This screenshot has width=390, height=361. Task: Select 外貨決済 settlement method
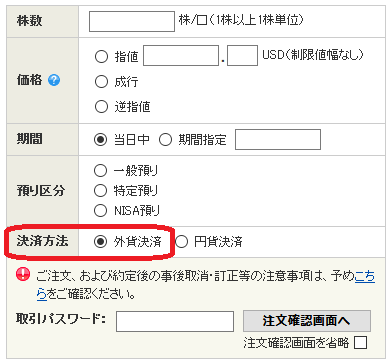100,241
